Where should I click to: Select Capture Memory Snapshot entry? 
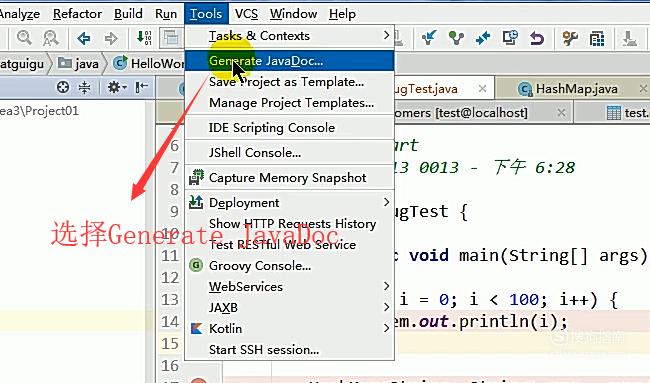pyautogui.click(x=289, y=177)
